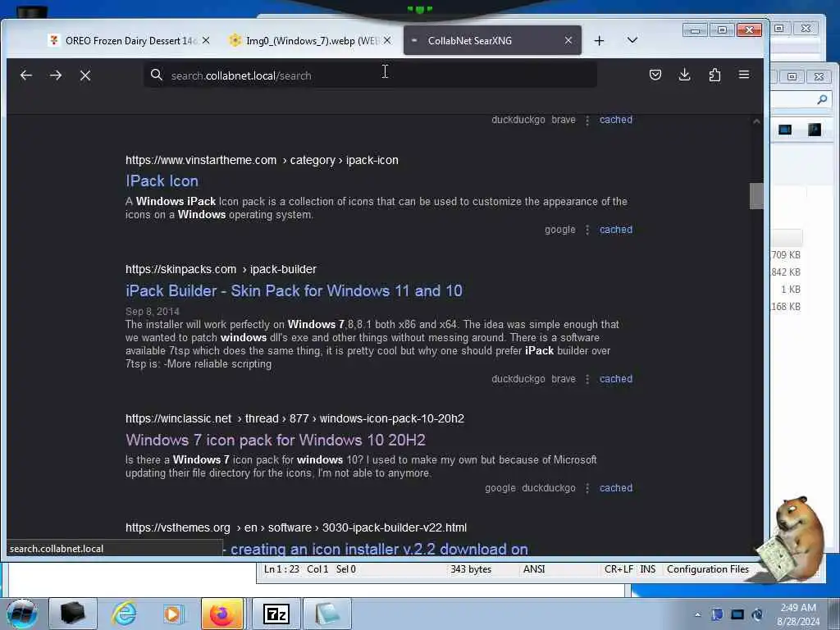Viewport: 840px width, 630px height.
Task: Click the monitor icon in the background window
Action: (x=785, y=130)
